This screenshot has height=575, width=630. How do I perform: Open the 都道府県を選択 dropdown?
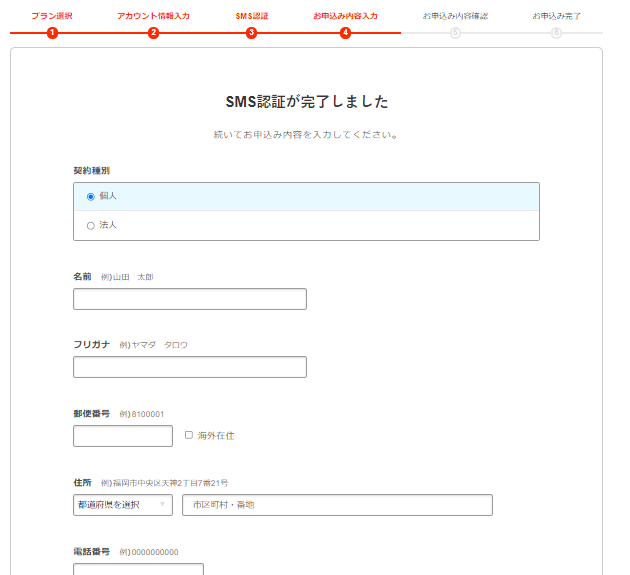tap(122, 505)
